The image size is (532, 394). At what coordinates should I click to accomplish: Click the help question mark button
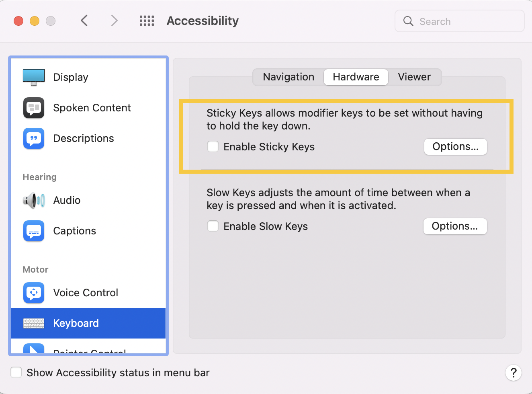click(514, 373)
